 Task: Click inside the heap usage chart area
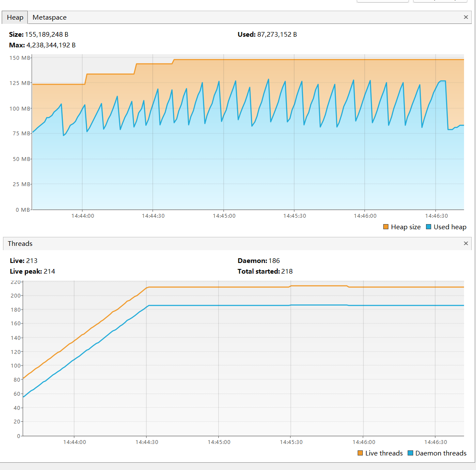coord(248,132)
